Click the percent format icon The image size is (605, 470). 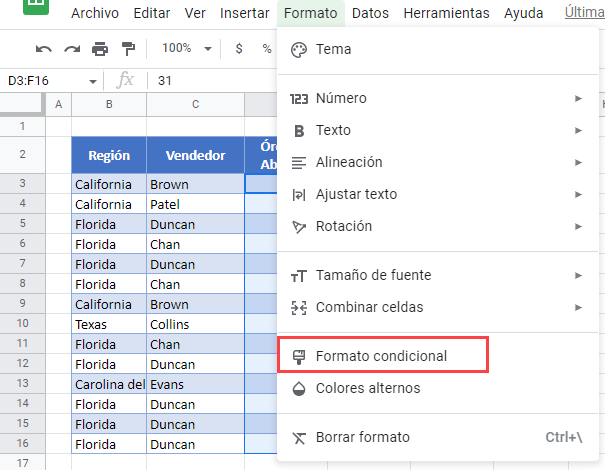pyautogui.click(x=267, y=48)
